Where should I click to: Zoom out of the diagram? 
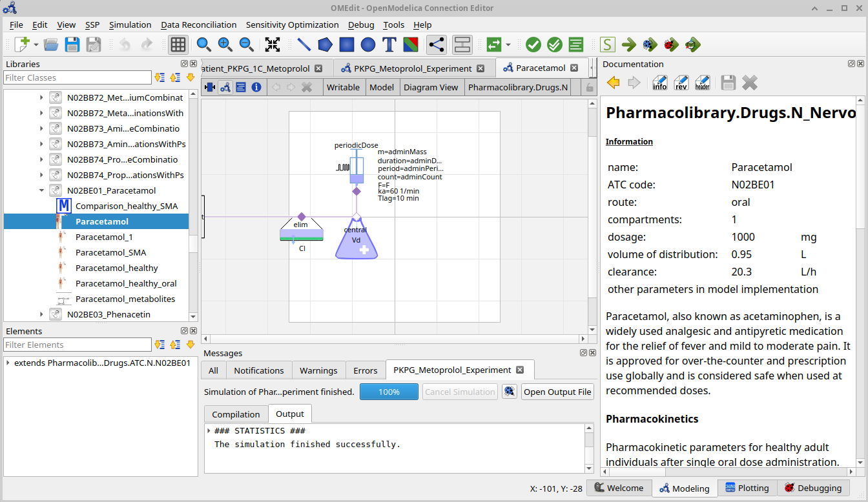[247, 45]
